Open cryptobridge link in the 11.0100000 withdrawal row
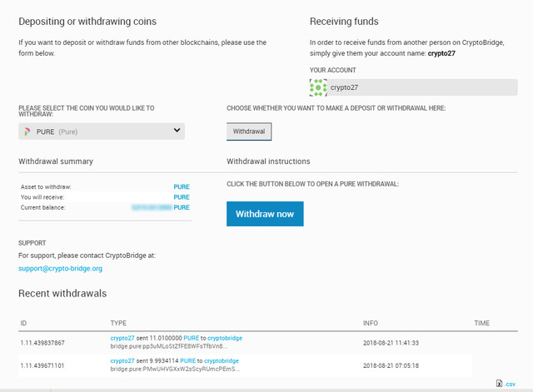Viewport: 533px width, 392px height. (x=225, y=338)
